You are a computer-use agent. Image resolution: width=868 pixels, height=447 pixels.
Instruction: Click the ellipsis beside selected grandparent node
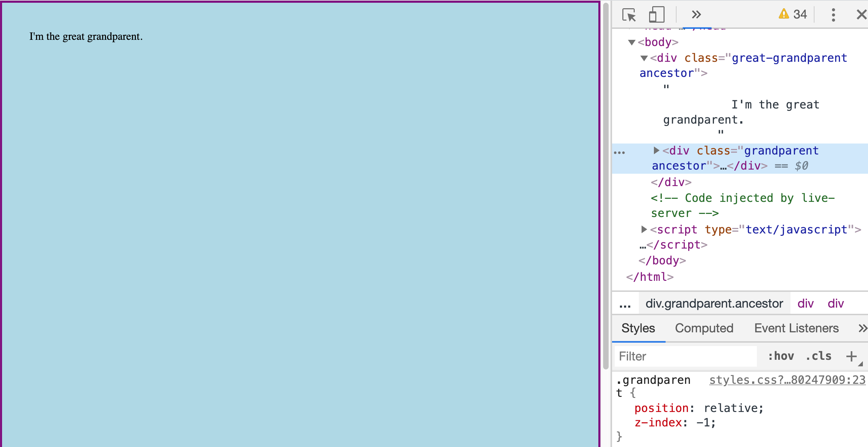[619, 153]
